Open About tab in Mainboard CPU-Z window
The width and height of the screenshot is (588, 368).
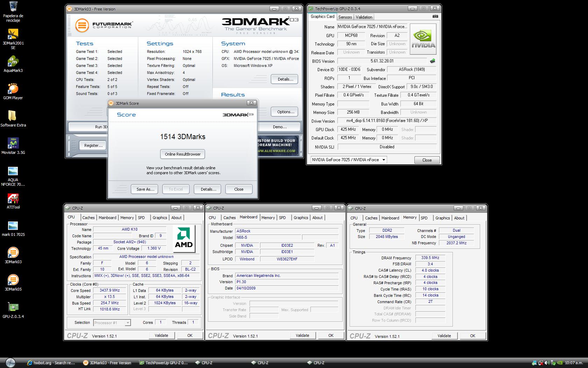pos(317,218)
